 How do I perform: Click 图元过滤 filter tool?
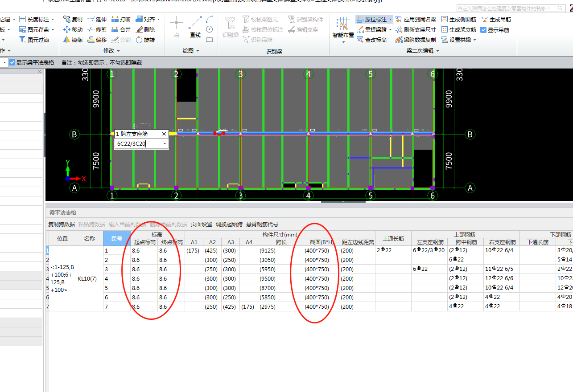click(34, 40)
